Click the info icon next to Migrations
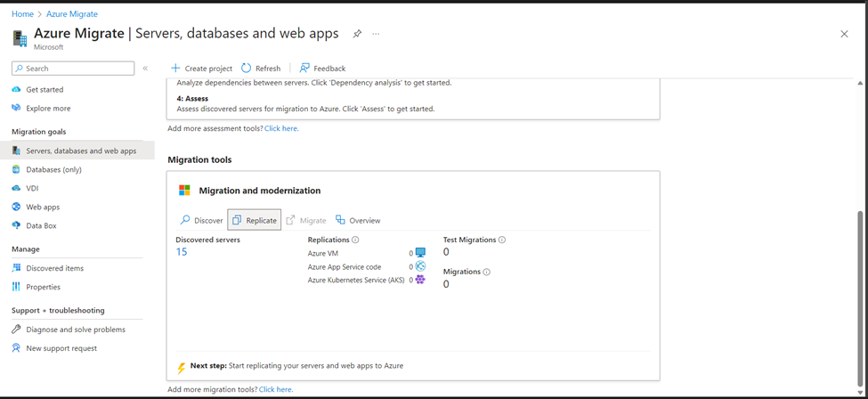The width and height of the screenshot is (868, 399). 487,273
